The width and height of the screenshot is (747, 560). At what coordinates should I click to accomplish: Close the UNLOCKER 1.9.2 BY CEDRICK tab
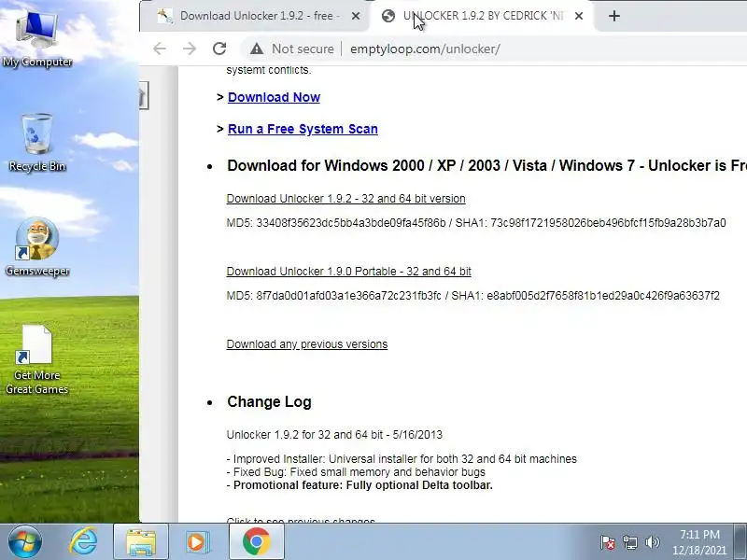coord(579,16)
